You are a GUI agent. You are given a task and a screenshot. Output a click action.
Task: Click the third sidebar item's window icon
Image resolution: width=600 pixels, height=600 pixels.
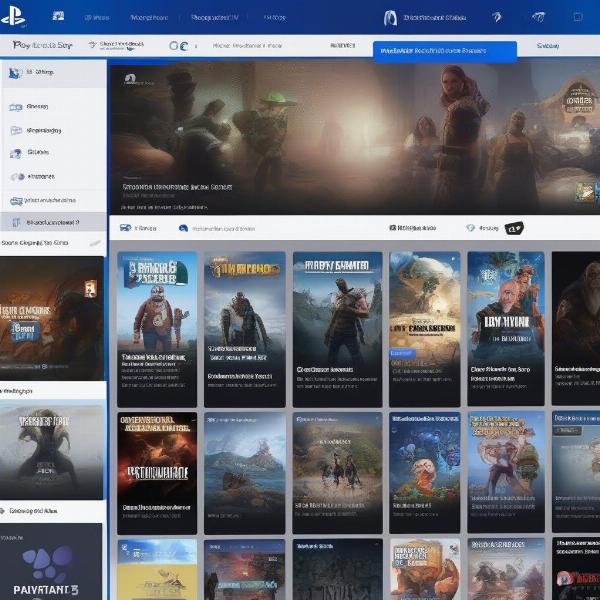pyautogui.click(x=16, y=130)
